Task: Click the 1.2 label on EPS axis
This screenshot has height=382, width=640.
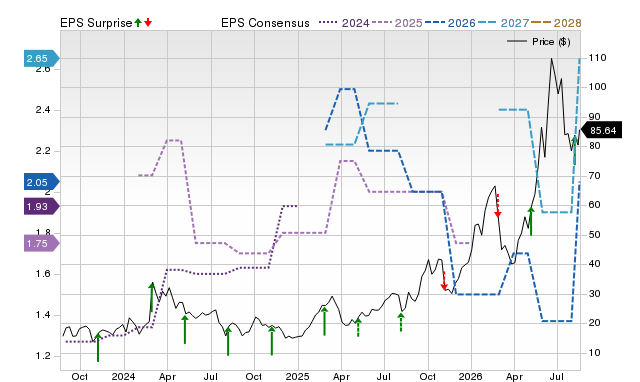Action: (43, 356)
